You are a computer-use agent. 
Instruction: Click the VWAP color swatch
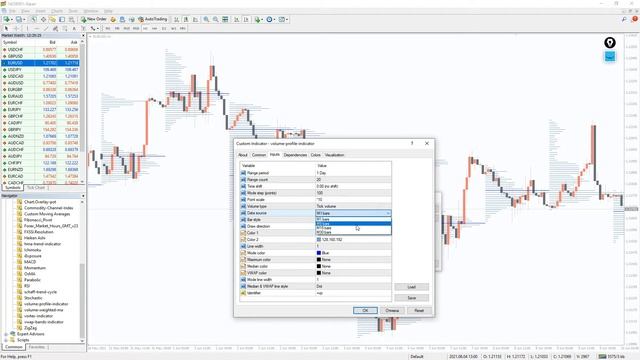click(x=319, y=273)
